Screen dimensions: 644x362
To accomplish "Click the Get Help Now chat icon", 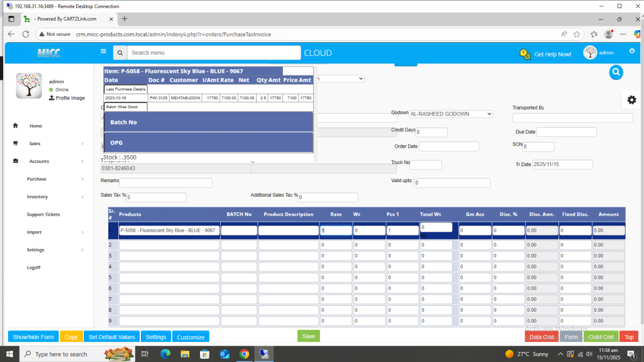I will coord(525,54).
